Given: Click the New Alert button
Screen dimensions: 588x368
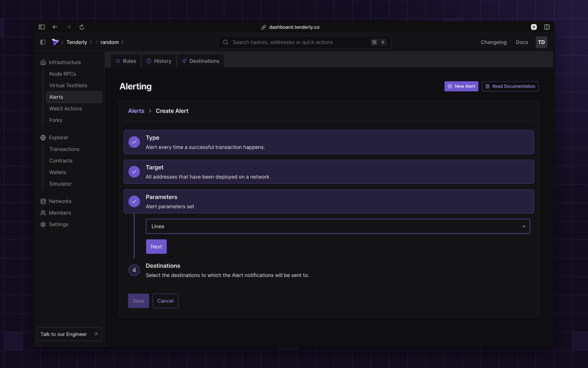Looking at the screenshot, I should click(461, 86).
